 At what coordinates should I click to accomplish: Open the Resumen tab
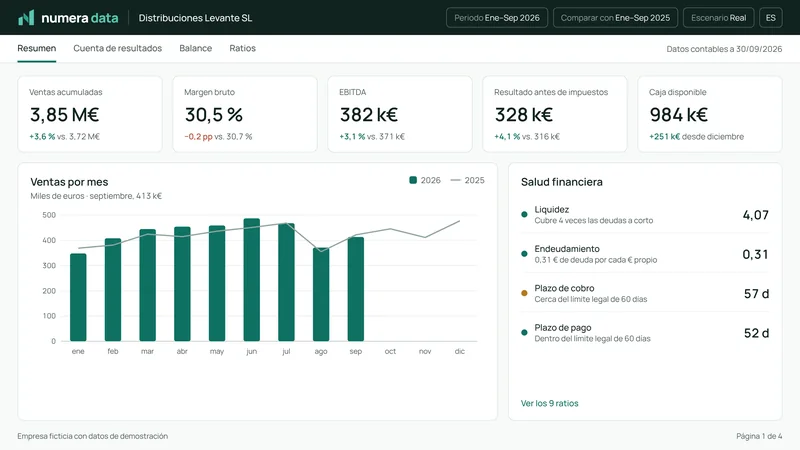click(x=37, y=48)
